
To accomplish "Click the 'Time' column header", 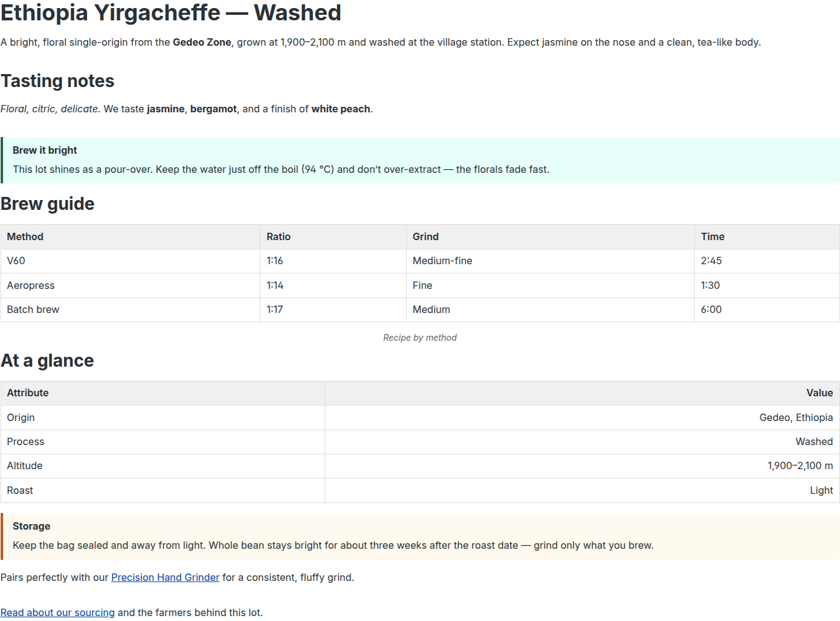I will pyautogui.click(x=767, y=236).
